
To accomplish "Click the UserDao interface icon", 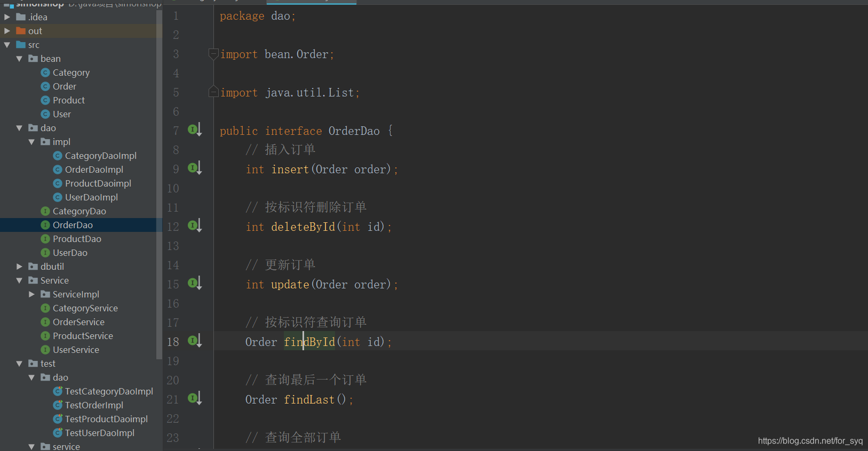I will pos(45,253).
